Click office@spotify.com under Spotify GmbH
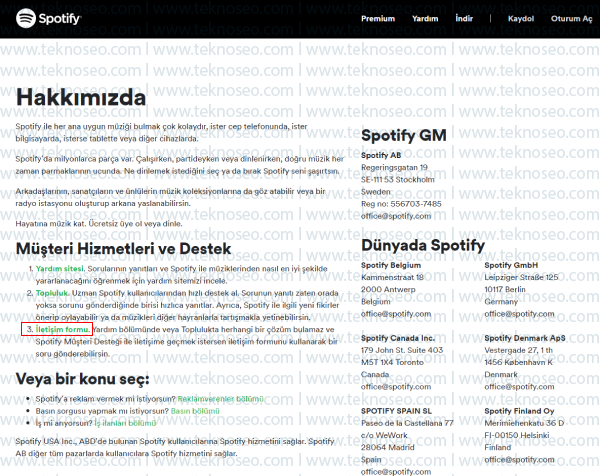This screenshot has width=600, height=476. coord(519,314)
